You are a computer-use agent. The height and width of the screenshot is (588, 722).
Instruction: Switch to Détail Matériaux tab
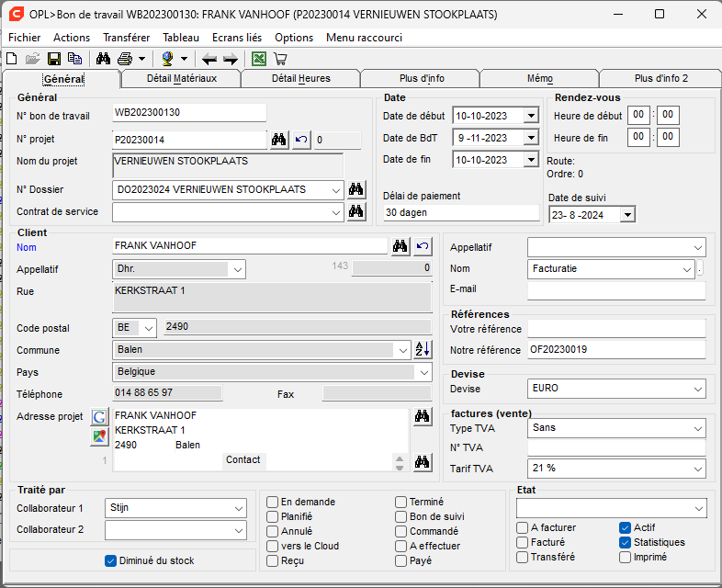click(182, 78)
